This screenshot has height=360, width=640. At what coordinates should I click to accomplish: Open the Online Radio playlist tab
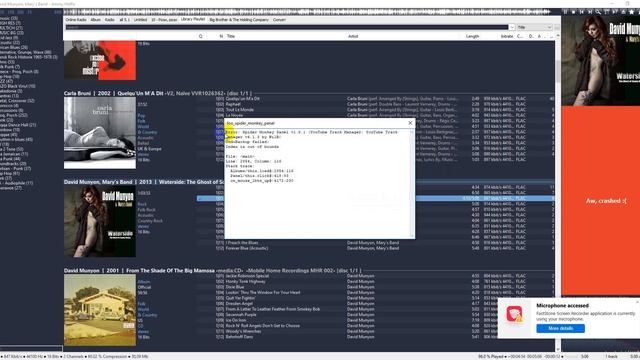point(76,20)
